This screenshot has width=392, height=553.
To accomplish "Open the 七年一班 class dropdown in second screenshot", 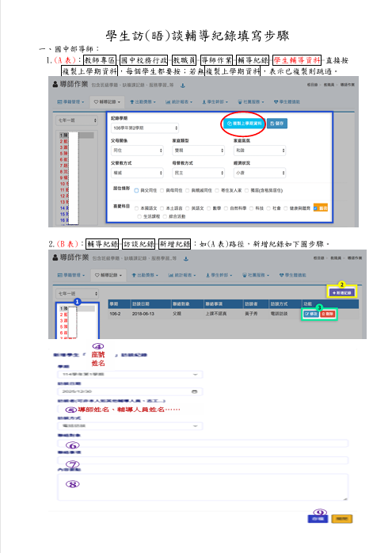I will pyautogui.click(x=77, y=293).
